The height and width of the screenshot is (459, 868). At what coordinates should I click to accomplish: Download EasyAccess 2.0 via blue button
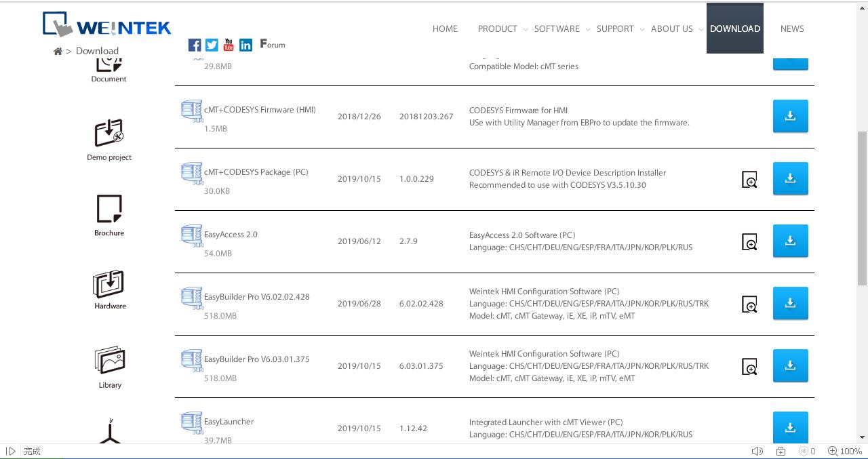790,241
